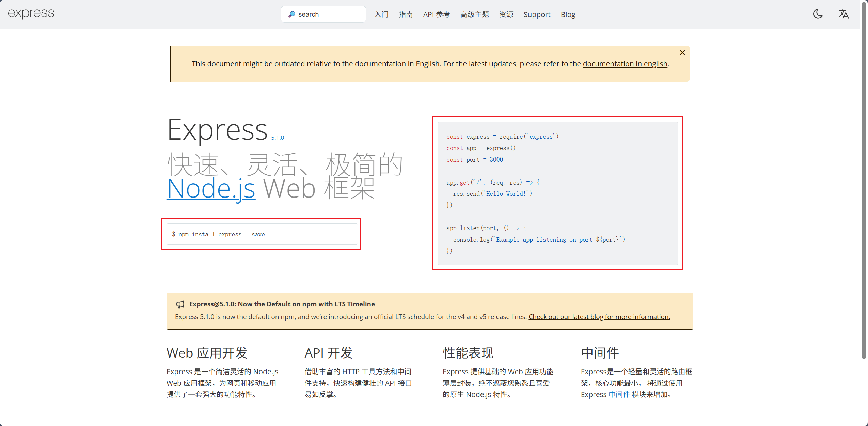The height and width of the screenshot is (426, 868).
Task: Open the language translation menu icon
Action: click(843, 14)
